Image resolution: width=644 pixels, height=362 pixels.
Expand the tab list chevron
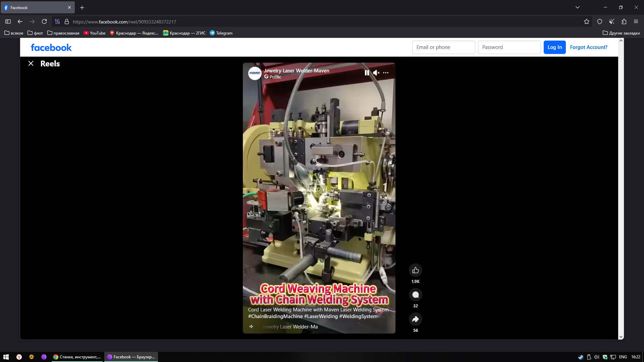coord(577,7)
